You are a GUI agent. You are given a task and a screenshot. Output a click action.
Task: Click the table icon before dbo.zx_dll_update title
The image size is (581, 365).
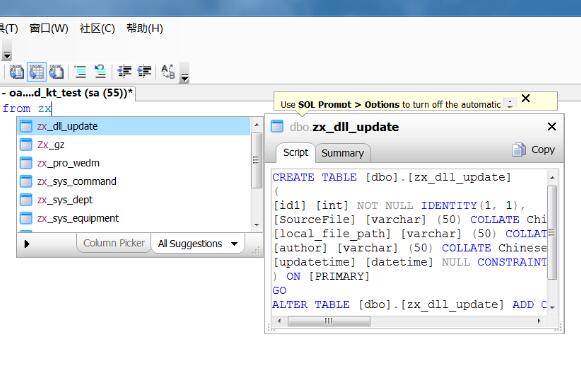277,126
